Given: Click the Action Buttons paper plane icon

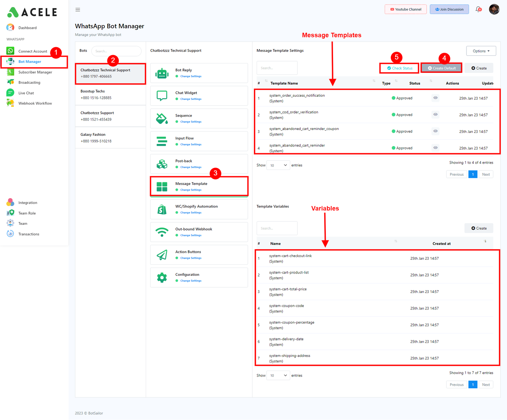Looking at the screenshot, I should (162, 255).
